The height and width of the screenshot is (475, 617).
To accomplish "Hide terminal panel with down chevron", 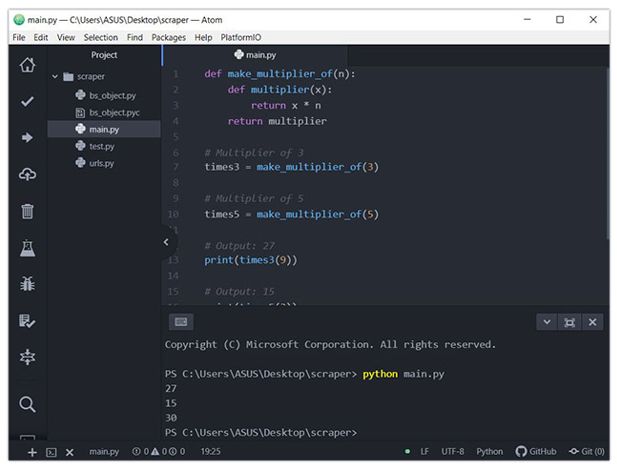I will (547, 322).
